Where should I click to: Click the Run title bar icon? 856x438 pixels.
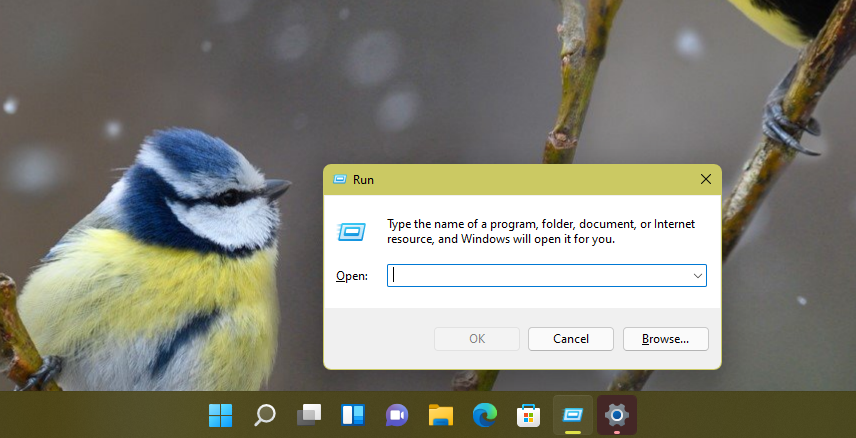[x=340, y=179]
